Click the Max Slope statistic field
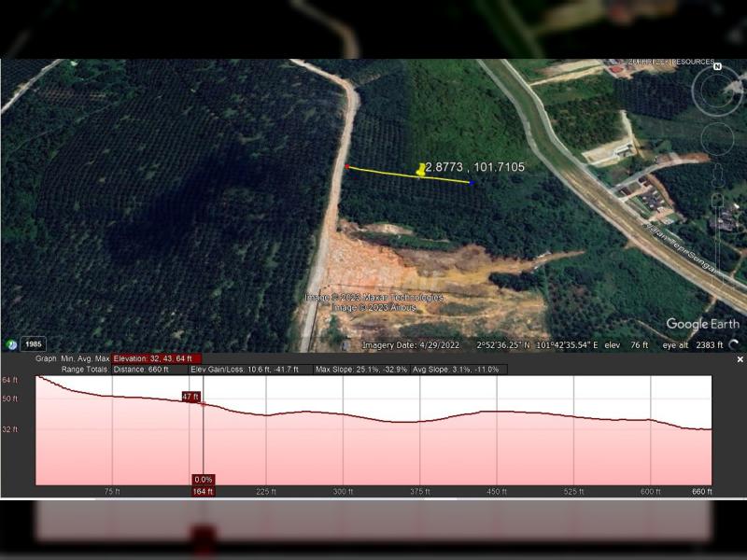The height and width of the screenshot is (560, 747). [x=360, y=370]
